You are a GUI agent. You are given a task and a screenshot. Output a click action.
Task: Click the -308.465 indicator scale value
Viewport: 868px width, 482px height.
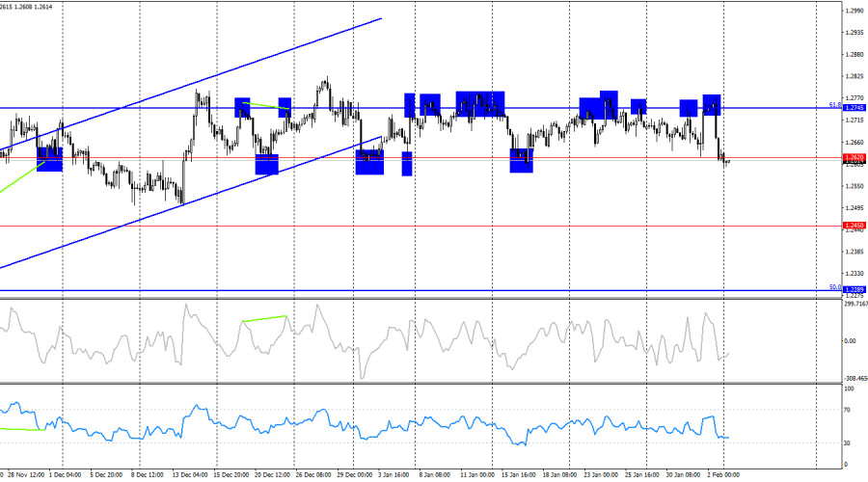tap(855, 379)
